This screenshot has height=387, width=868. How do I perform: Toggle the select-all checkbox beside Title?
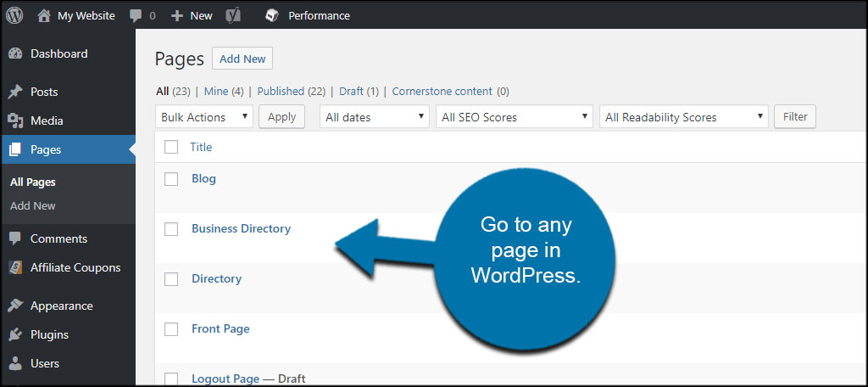click(x=171, y=147)
